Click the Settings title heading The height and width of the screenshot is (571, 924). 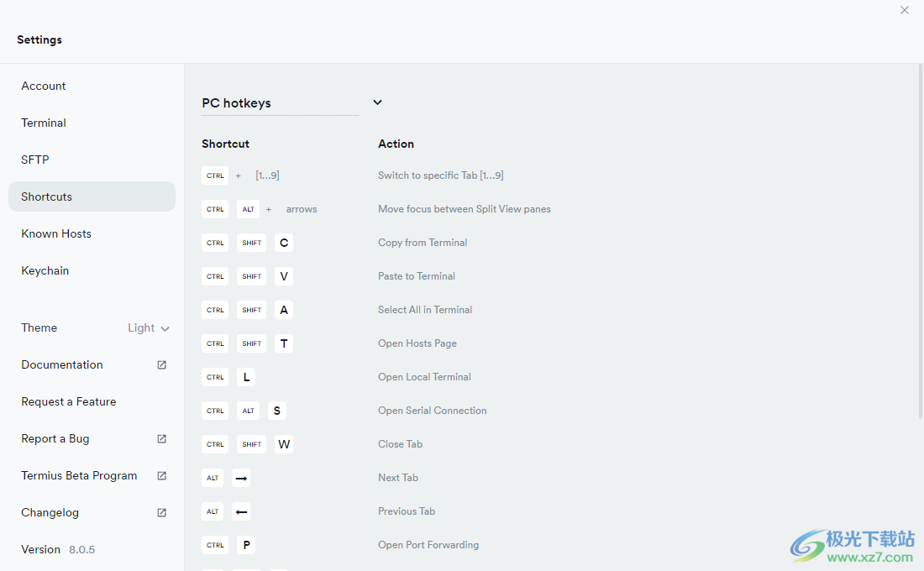point(39,40)
